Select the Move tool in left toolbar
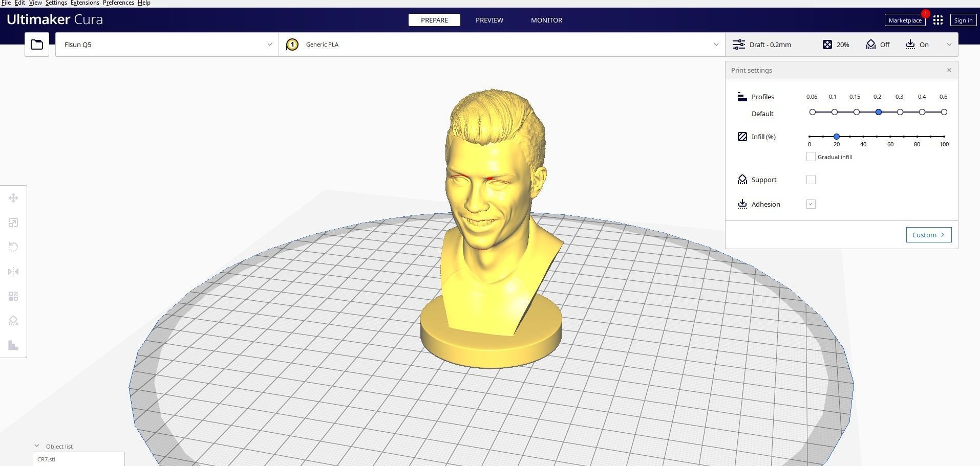The width and height of the screenshot is (980, 466). tap(13, 198)
